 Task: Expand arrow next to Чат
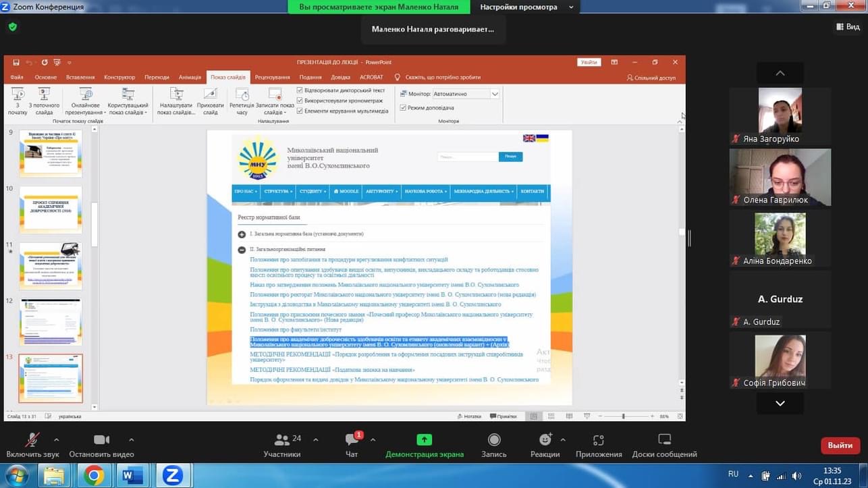373,440
